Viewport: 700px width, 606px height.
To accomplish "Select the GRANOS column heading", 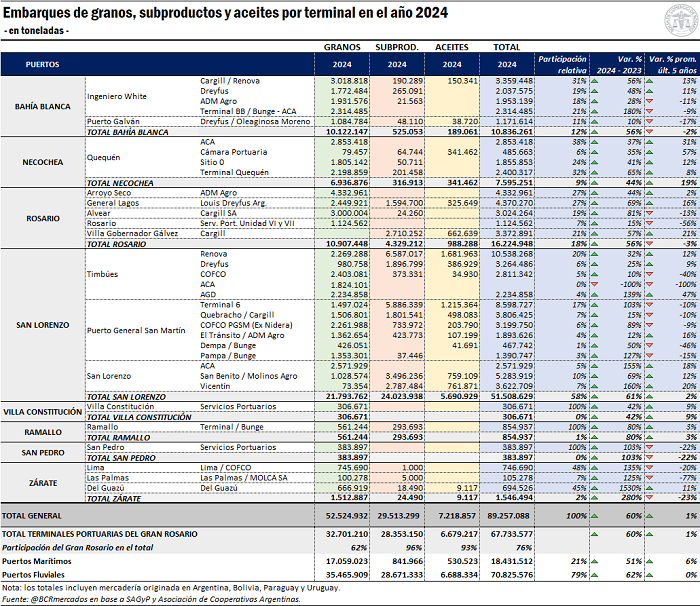I will click(x=342, y=47).
